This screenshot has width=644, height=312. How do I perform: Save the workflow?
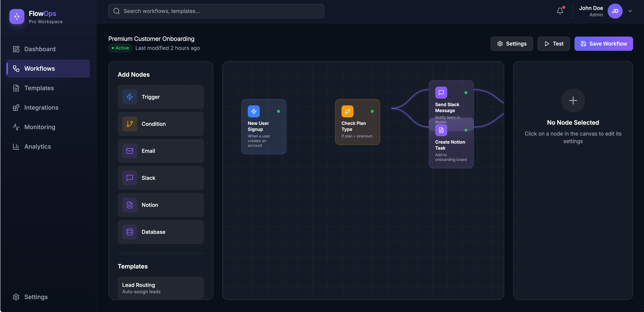click(604, 43)
